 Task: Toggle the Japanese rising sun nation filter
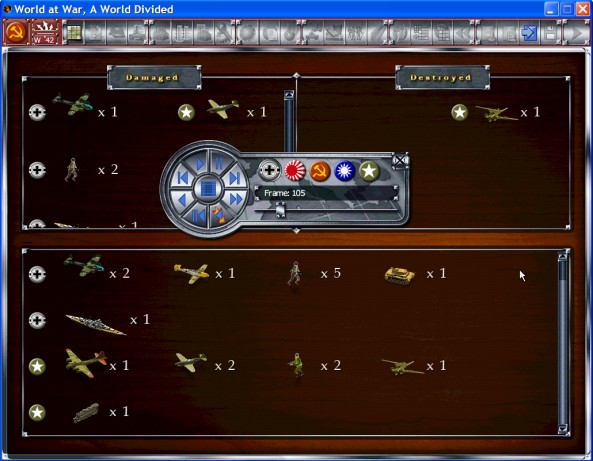295,170
